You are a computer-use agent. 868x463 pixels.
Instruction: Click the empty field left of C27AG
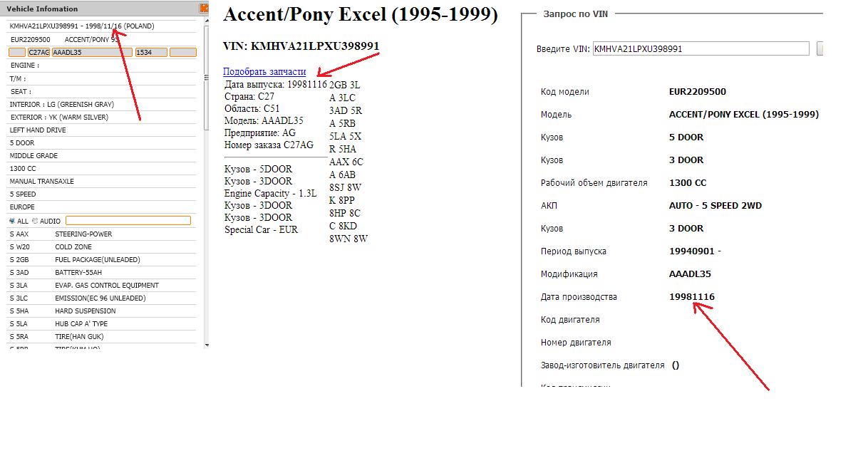pyautogui.click(x=17, y=52)
